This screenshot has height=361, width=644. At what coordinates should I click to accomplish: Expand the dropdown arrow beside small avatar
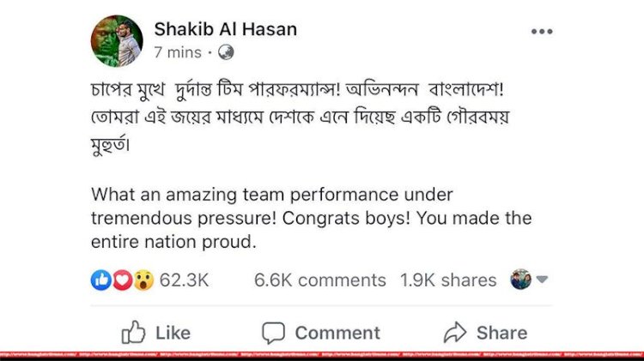tap(543, 280)
